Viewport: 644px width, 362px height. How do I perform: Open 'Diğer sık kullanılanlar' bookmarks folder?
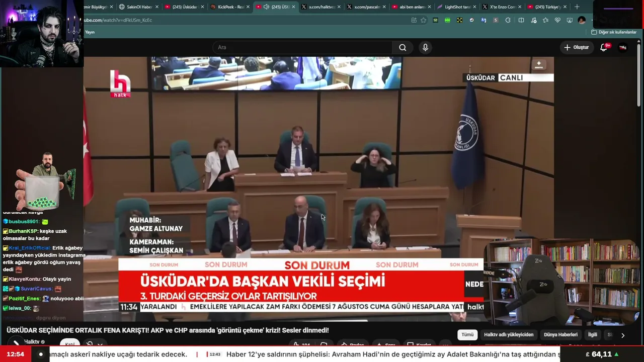coord(614,32)
